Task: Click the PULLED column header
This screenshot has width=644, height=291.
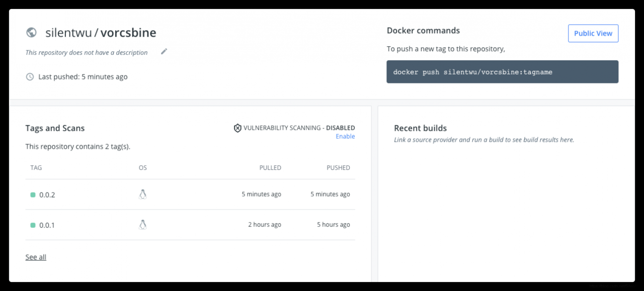Action: pos(270,168)
